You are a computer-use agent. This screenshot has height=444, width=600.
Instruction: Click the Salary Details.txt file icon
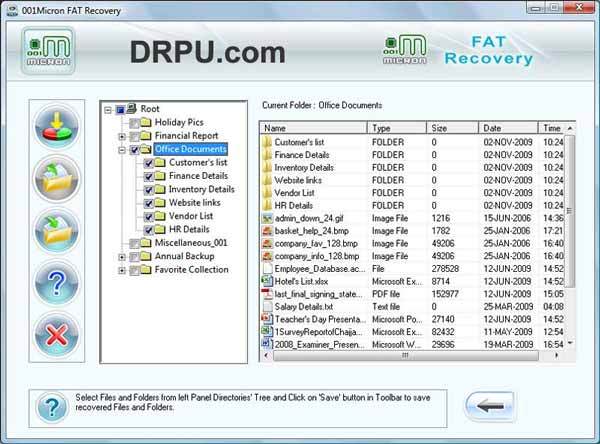(x=267, y=307)
